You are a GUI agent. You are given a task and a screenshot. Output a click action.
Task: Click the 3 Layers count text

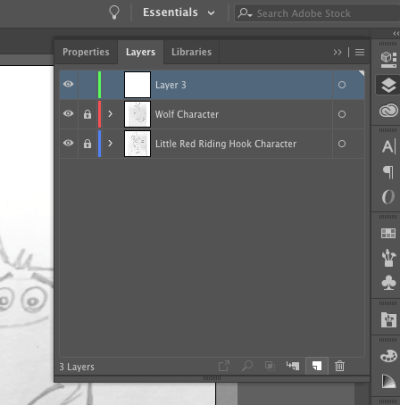click(77, 367)
